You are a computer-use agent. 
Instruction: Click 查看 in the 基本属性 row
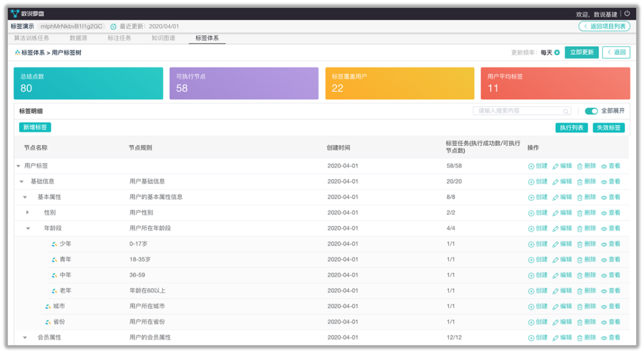click(x=611, y=197)
